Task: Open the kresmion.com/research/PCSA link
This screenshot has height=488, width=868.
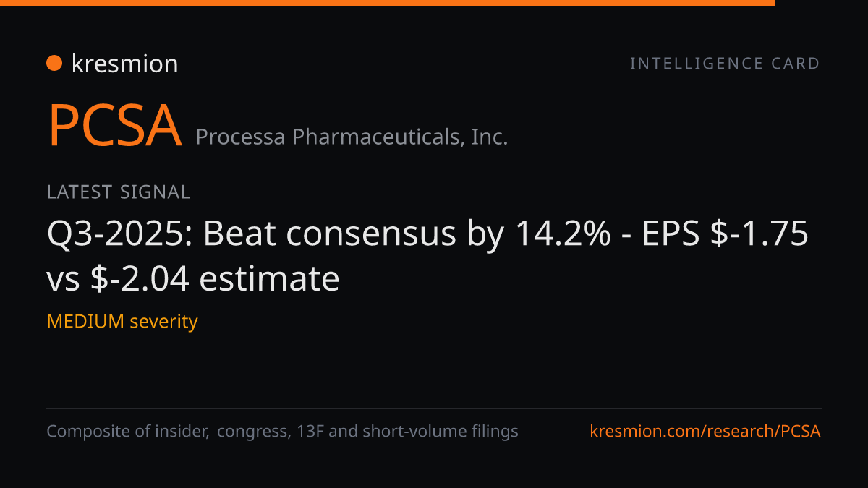Action: [x=705, y=432]
